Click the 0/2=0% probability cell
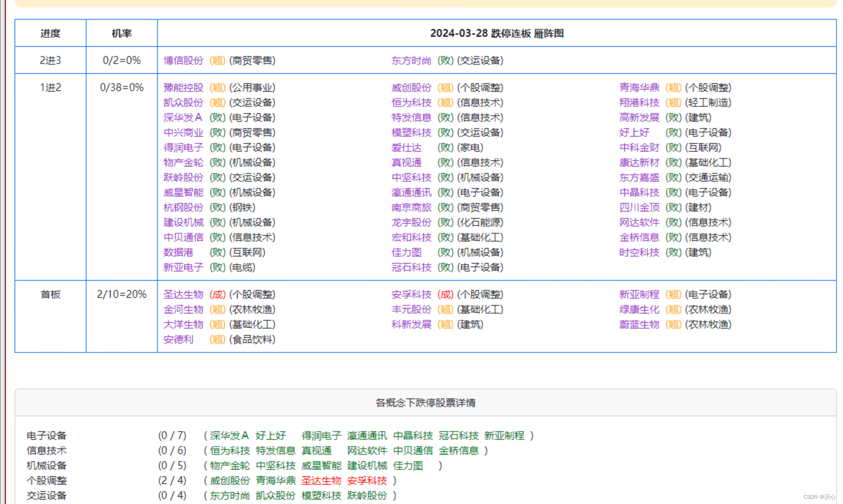Viewport: 843px width, 504px height. tap(122, 60)
